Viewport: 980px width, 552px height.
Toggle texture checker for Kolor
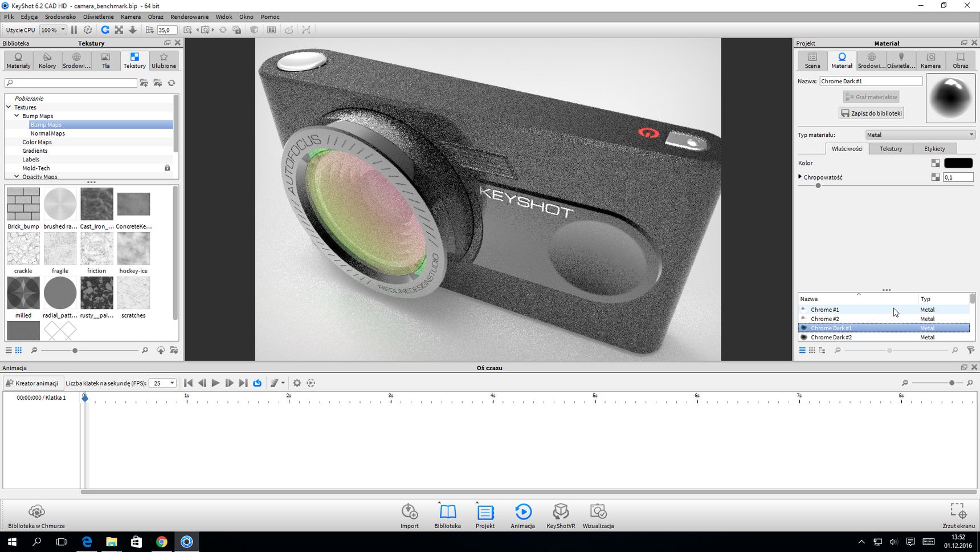(936, 163)
